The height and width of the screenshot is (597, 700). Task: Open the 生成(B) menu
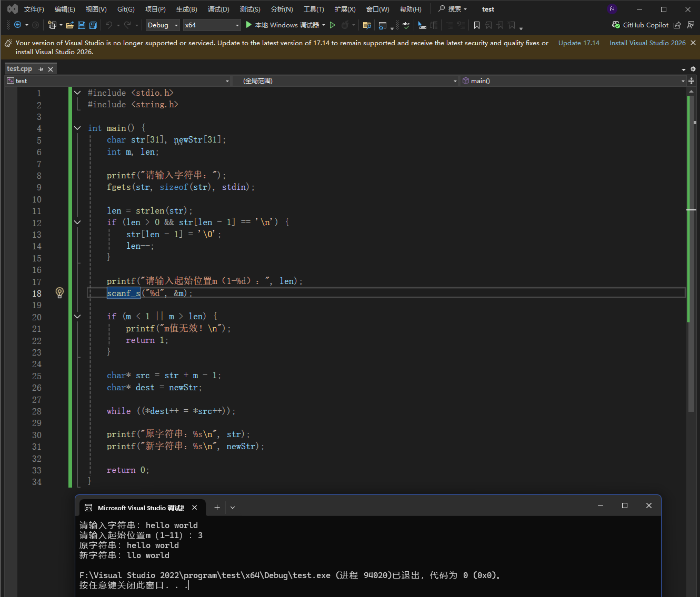[186, 9]
